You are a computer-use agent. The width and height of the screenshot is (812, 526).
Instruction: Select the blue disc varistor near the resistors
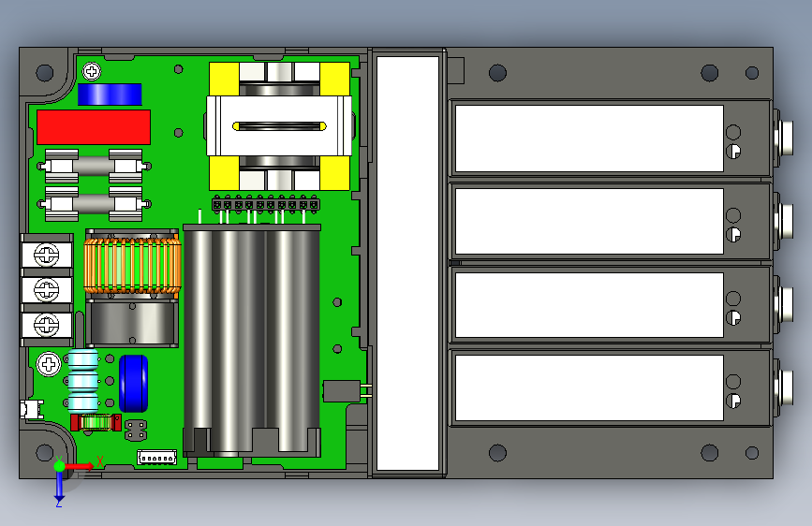point(134,384)
